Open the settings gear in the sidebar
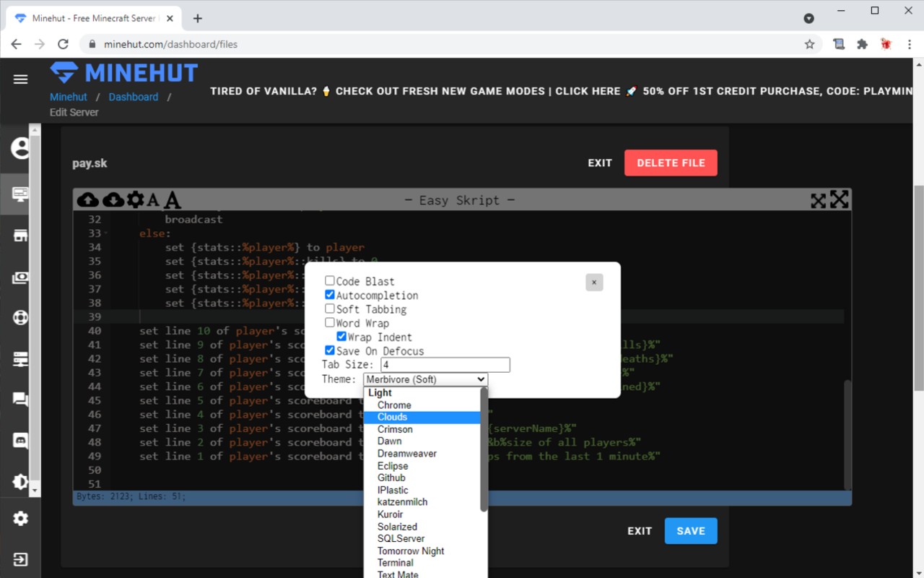The width and height of the screenshot is (924, 578). tap(20, 519)
